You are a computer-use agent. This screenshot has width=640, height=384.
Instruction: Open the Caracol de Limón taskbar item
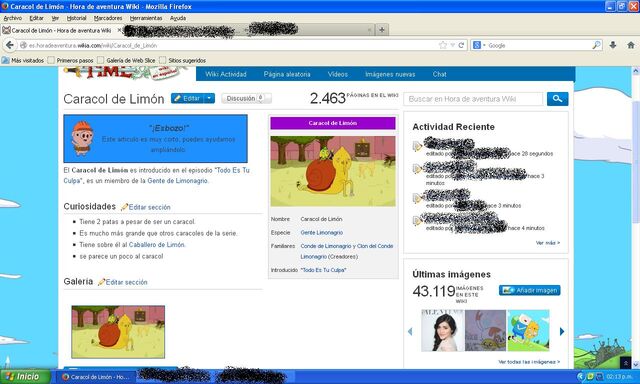96,377
